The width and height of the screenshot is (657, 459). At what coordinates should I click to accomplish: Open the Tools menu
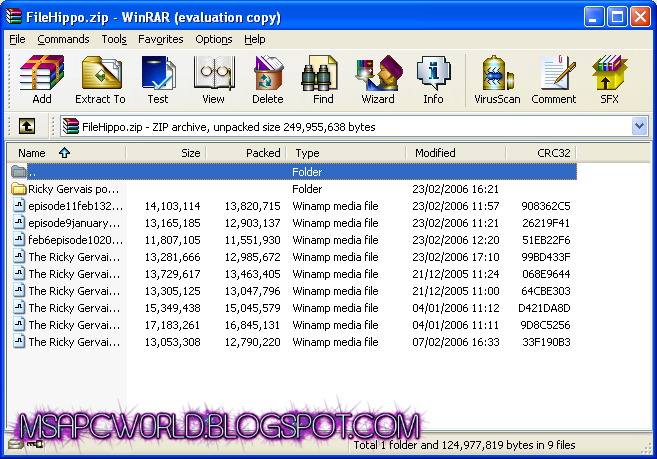(114, 39)
